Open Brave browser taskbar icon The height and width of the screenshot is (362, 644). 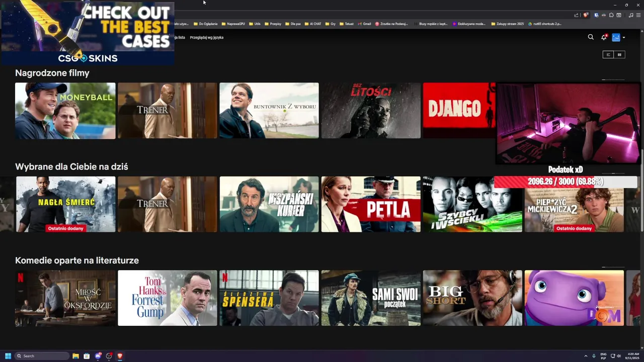120,356
